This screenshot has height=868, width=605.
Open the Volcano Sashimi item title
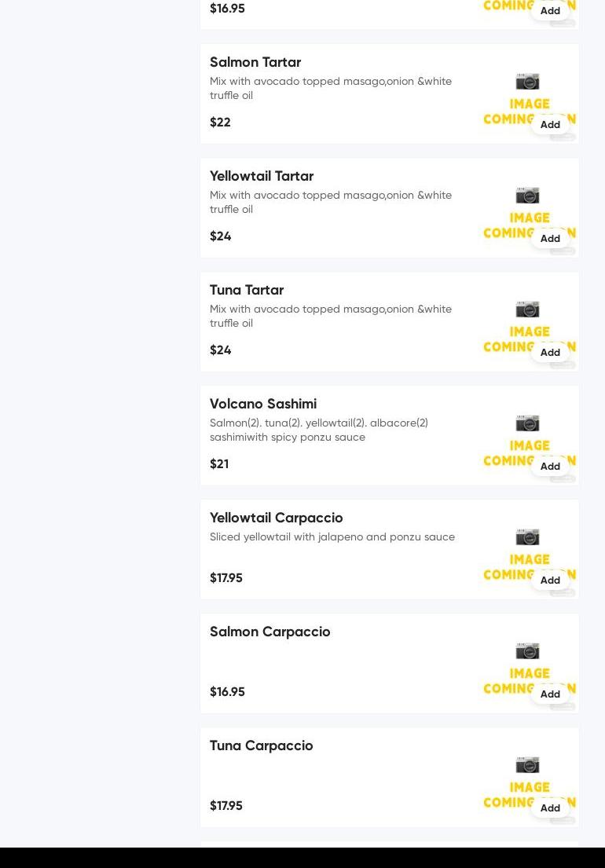[263, 404]
